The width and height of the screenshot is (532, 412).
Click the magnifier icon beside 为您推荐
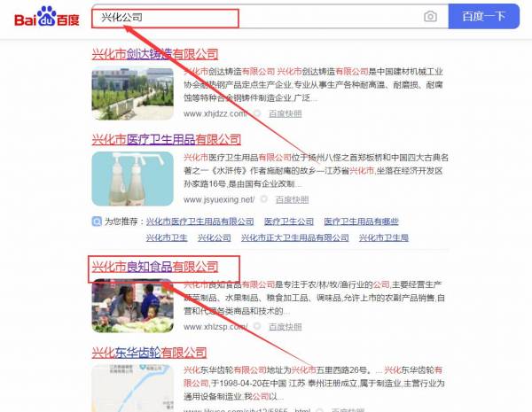click(97, 222)
